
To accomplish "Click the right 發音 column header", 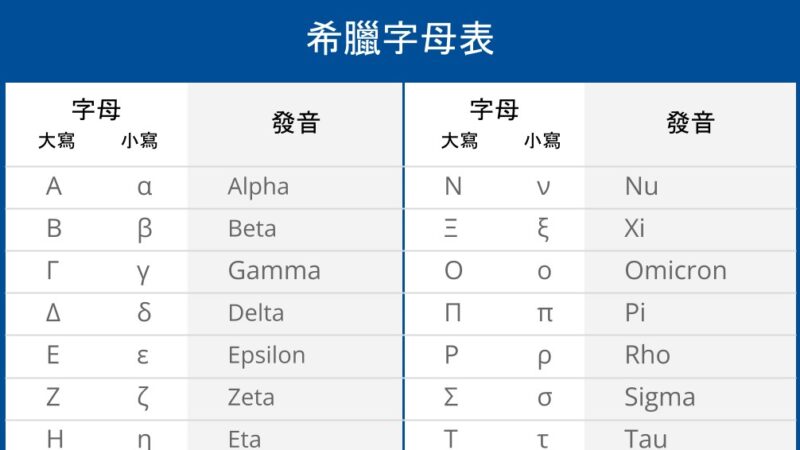I will point(691,123).
